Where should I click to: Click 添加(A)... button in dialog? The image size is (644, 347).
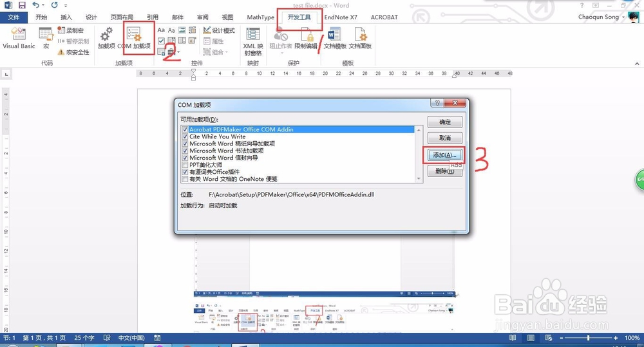445,155
